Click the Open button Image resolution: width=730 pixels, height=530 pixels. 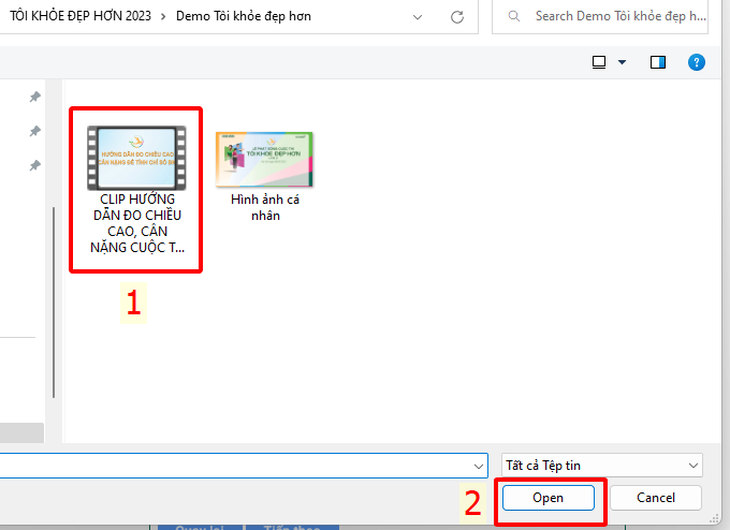click(x=548, y=497)
